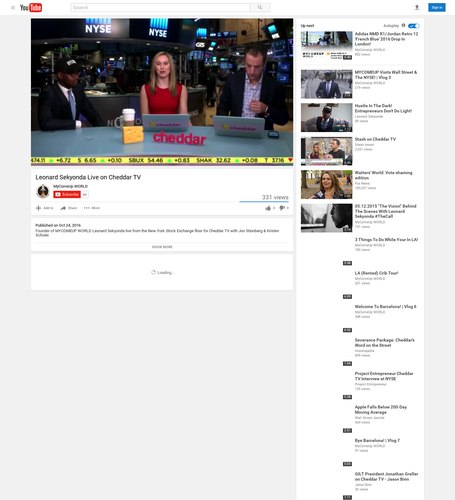
Task: Click 'Jason Binn' channel name in sidebar
Action: click(363, 485)
